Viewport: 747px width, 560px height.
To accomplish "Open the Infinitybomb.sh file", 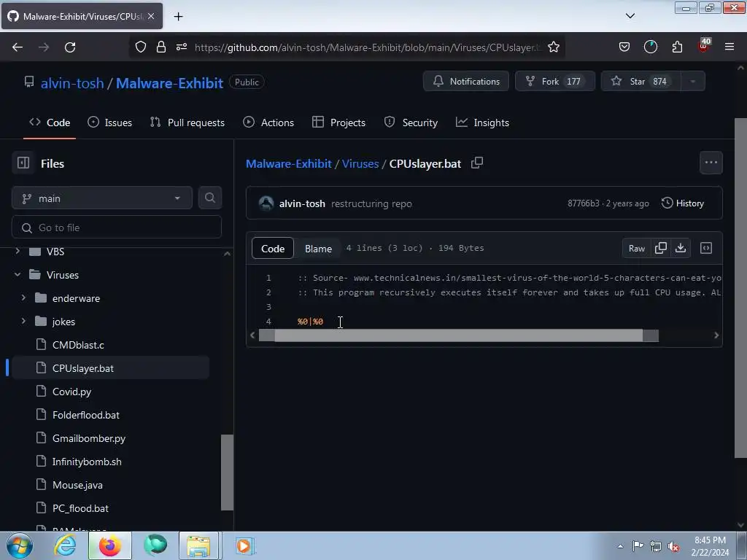I will coord(87,462).
